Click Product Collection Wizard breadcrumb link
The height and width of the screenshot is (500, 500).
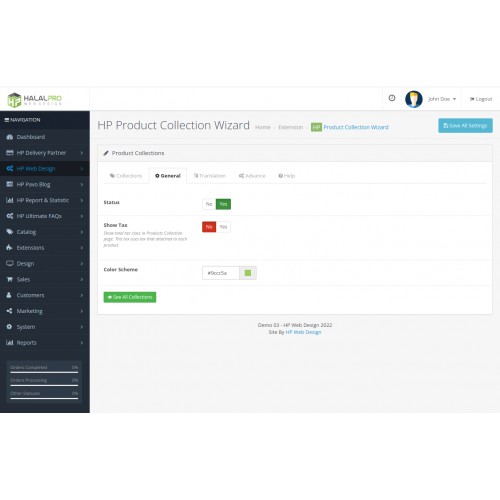click(x=356, y=127)
